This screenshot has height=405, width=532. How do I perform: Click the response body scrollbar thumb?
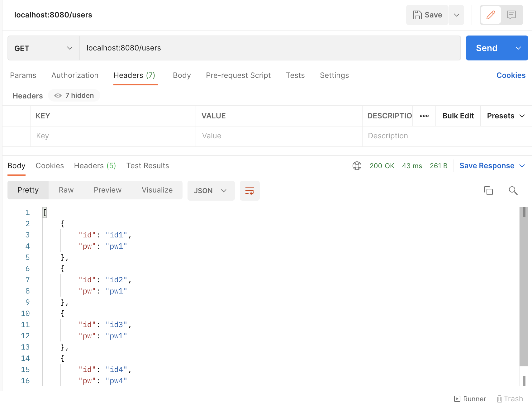pos(524,287)
